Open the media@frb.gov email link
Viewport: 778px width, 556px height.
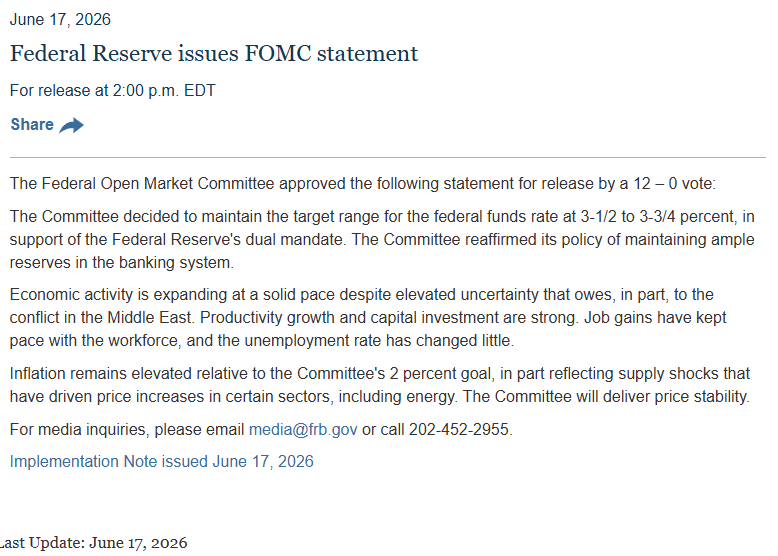(303, 429)
